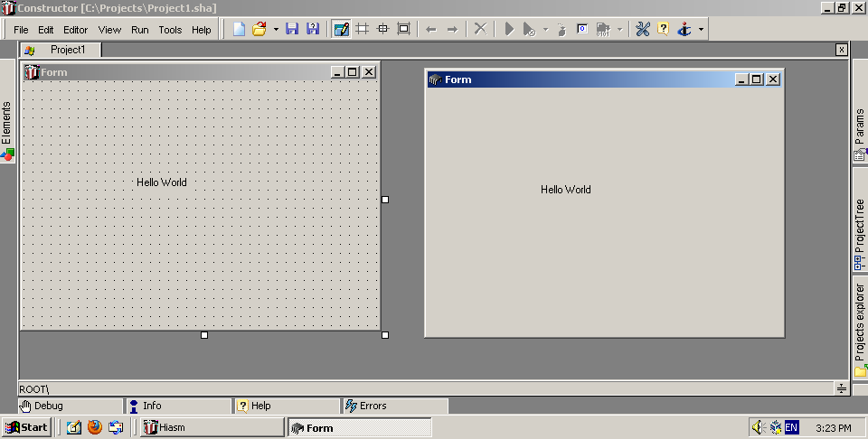868x439 pixels.
Task: Open the File menu
Action: (x=21, y=30)
